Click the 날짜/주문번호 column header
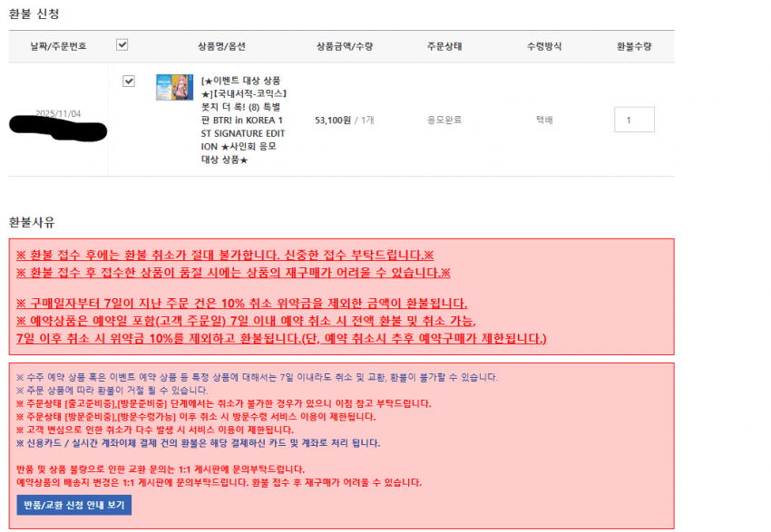Screen dimensions: 771x532 (58, 45)
